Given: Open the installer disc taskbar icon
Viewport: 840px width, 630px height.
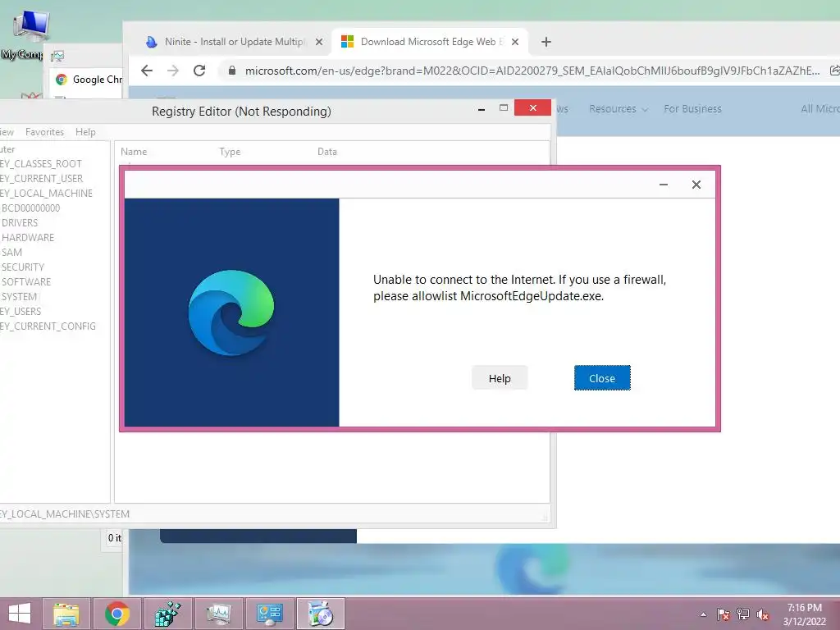Looking at the screenshot, I should (x=321, y=614).
